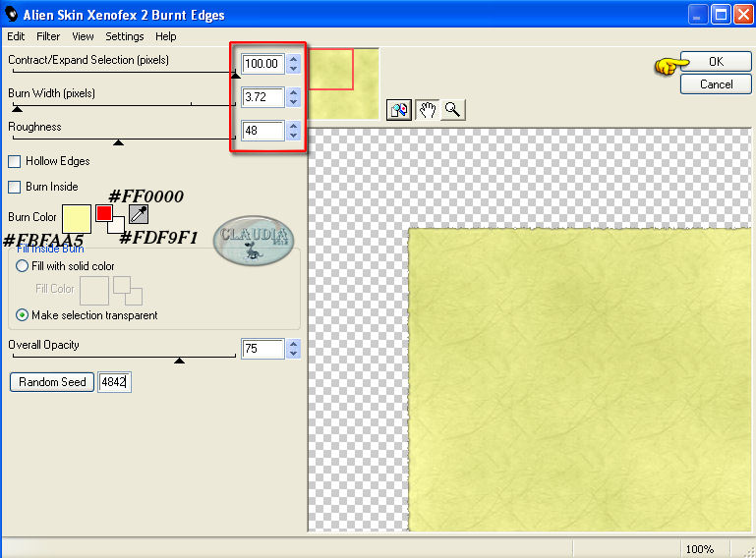Decrease the Burn Width value using down arrow

293,101
